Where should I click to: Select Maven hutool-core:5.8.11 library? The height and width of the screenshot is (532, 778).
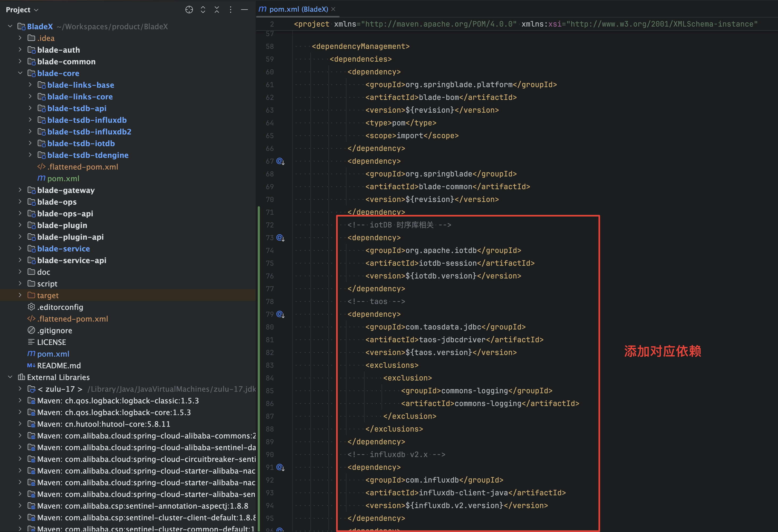click(104, 424)
